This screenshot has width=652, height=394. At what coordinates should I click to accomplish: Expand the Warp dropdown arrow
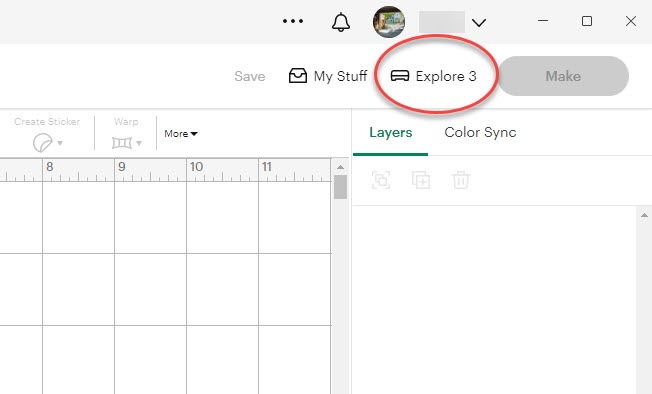click(x=139, y=143)
